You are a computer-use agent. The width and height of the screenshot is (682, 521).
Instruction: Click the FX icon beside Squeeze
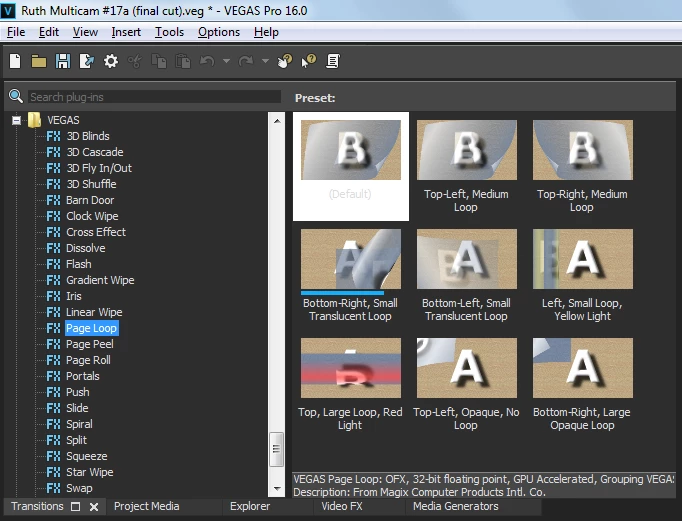pyautogui.click(x=53, y=456)
